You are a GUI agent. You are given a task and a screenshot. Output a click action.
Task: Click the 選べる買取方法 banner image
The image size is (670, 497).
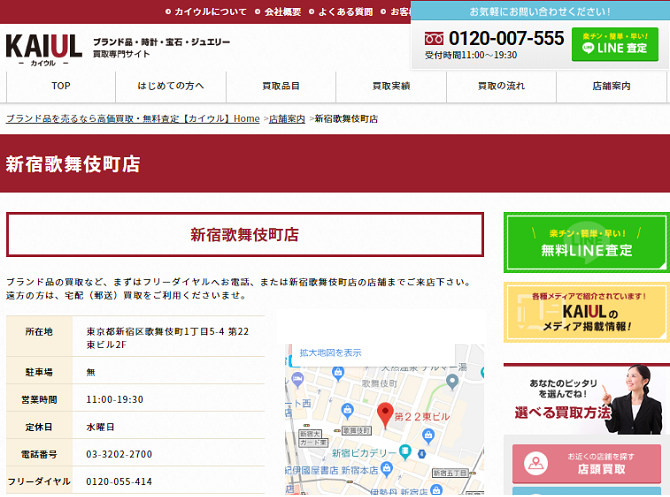(586, 400)
